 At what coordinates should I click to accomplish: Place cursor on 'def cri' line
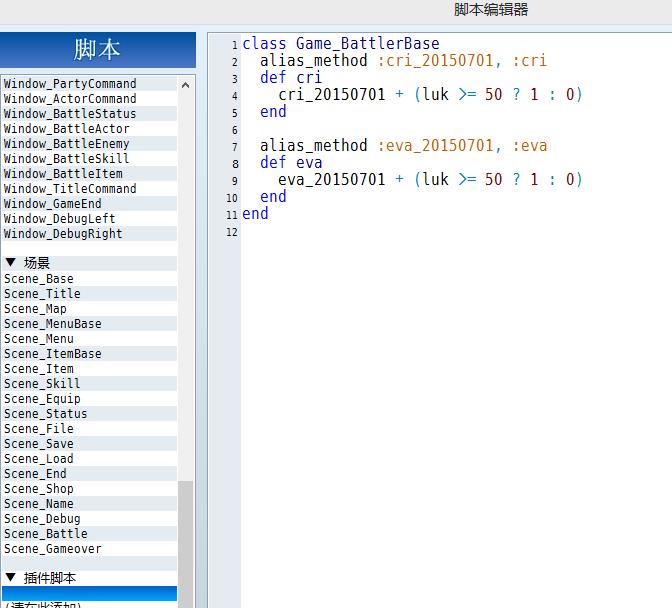pos(291,78)
